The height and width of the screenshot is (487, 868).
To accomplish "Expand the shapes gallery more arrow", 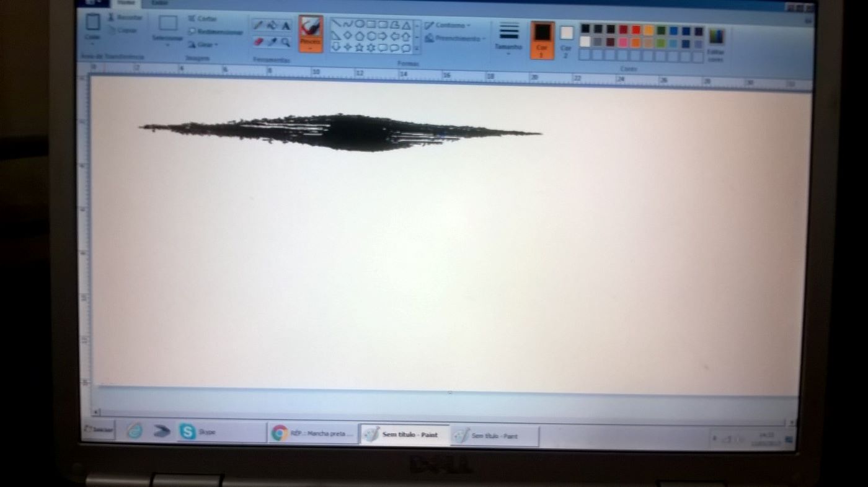I will click(x=417, y=48).
